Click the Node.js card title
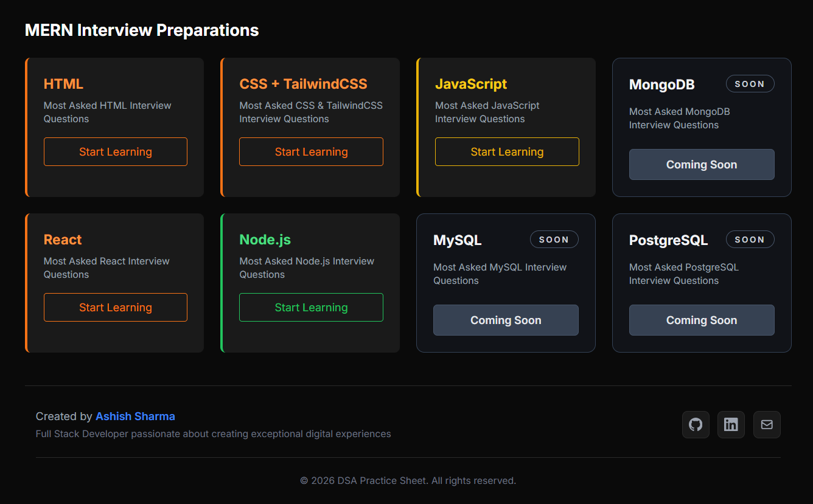This screenshot has width=813, height=504. [x=265, y=240]
